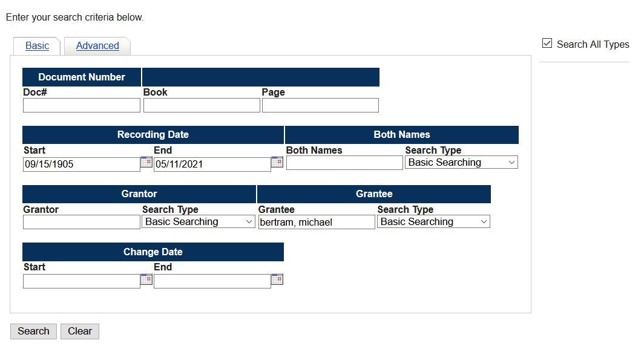Expand the Grantee Search Type dropdown
The width and height of the screenshot is (644, 349).
pos(433,221)
